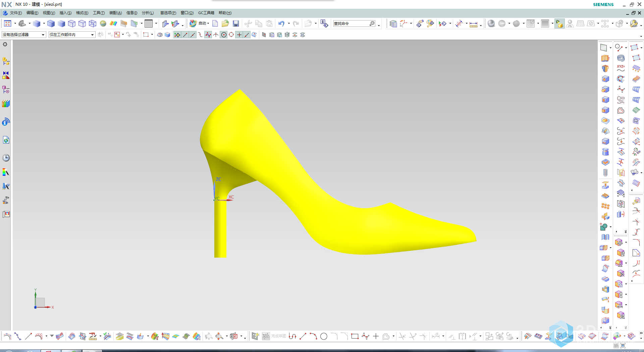
Task: Toggle the Point on Curve snap
Action: [x=247, y=35]
